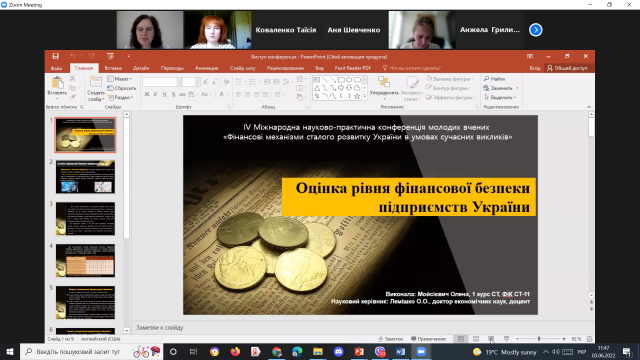The image size is (640, 360).
Task: Cut selection with the scissors icon
Action: [x=73, y=78]
